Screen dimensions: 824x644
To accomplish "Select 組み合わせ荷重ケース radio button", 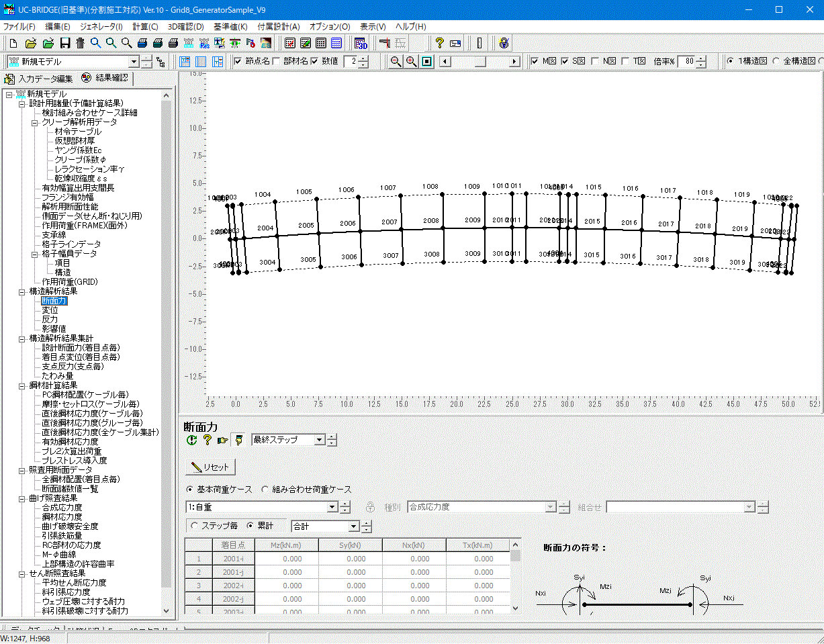I will coord(265,490).
